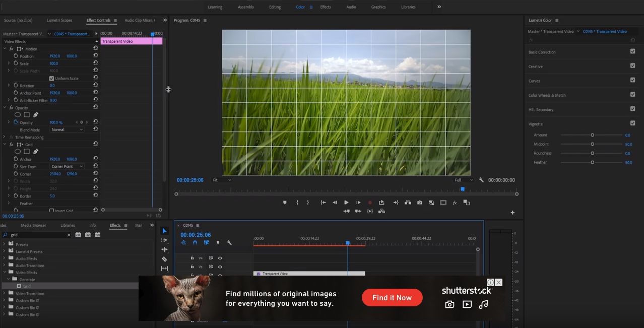
Task: Select the Track Select Forward tool
Action: coord(164,240)
